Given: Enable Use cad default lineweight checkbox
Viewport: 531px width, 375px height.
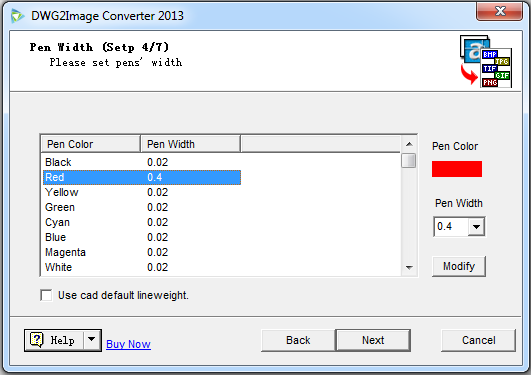Looking at the screenshot, I should [46, 295].
